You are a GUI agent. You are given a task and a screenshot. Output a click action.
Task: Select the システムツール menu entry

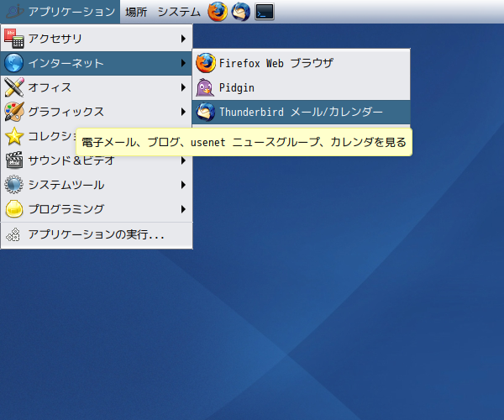click(x=97, y=185)
